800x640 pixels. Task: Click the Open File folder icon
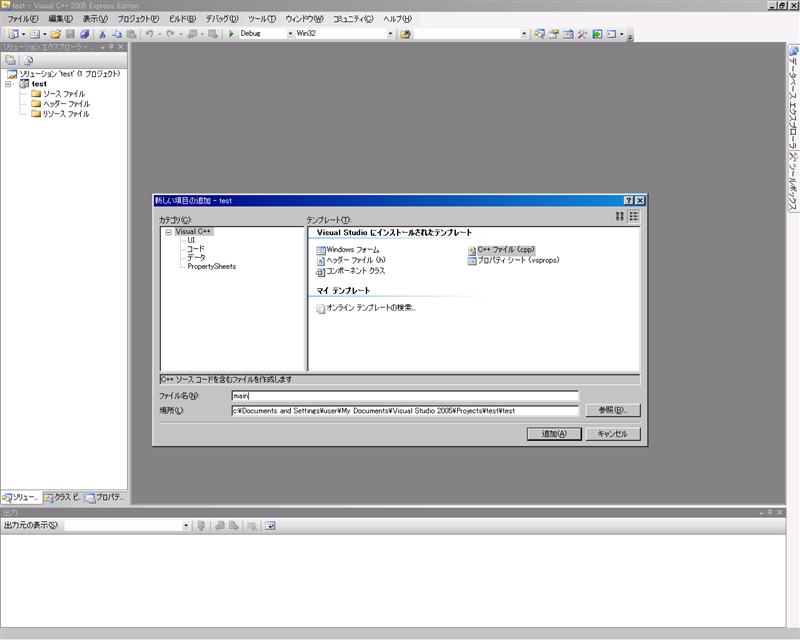56,34
